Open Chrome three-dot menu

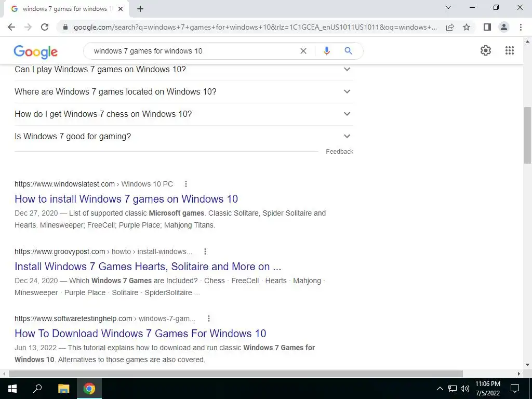click(x=521, y=27)
